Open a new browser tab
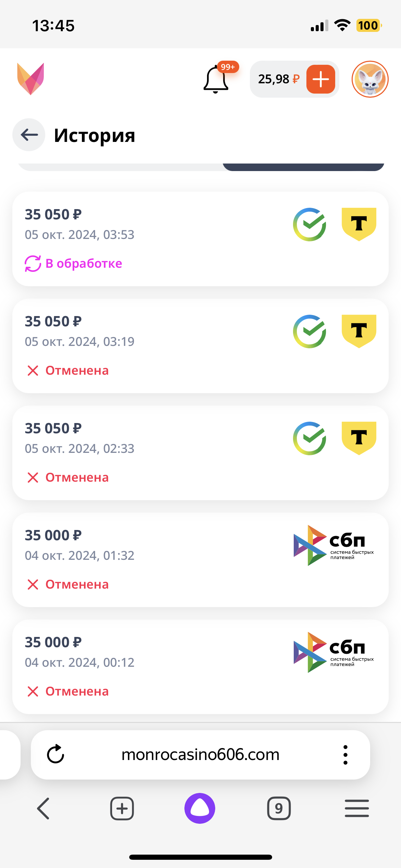This screenshot has height=868, width=401. 122,808
